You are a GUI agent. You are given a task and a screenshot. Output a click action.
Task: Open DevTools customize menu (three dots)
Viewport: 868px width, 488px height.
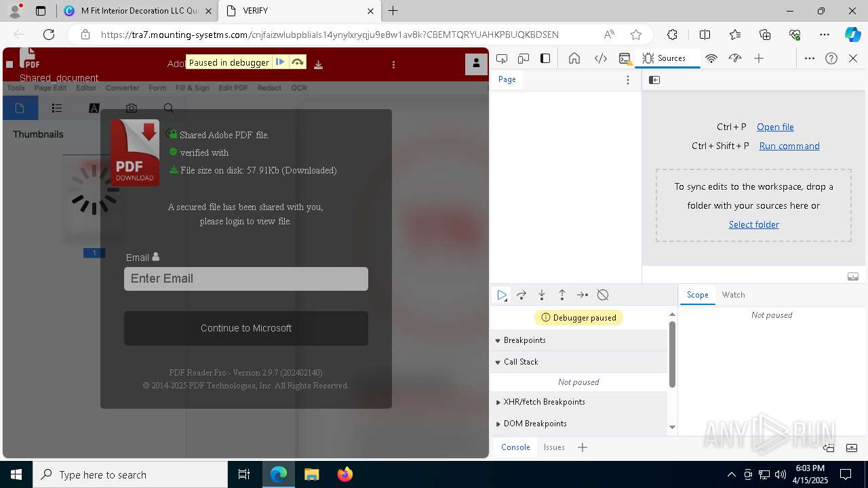point(809,58)
